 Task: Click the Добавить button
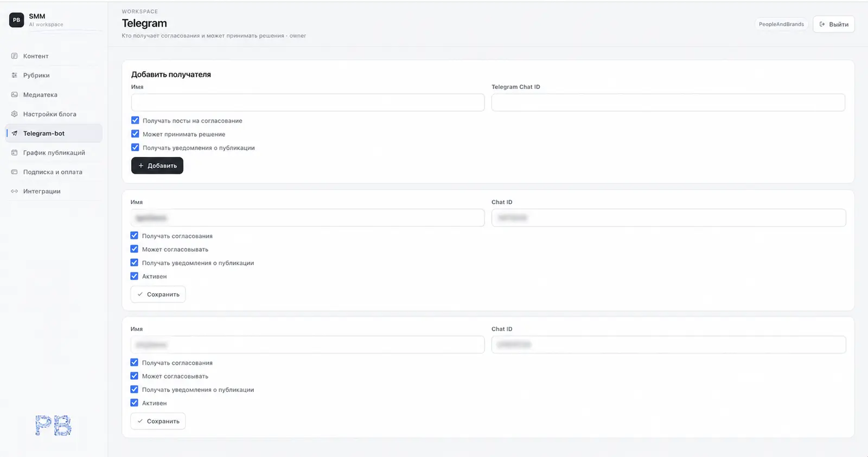point(157,166)
